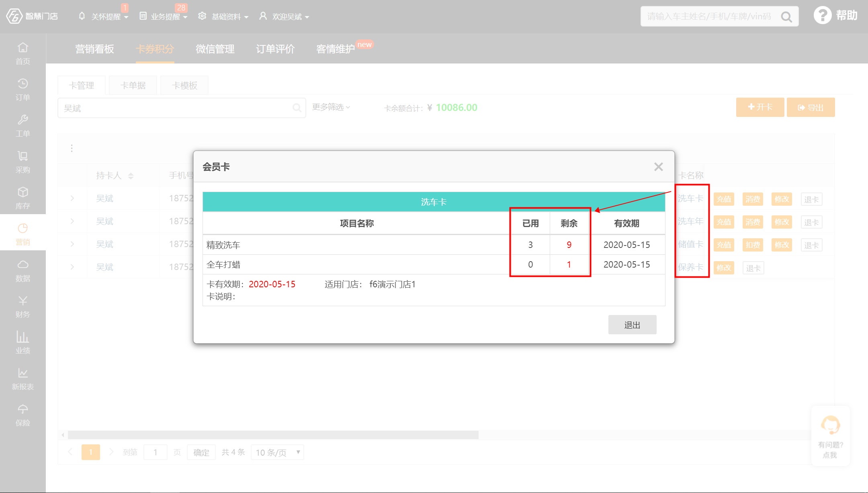The height and width of the screenshot is (493, 868).
Task: Open the 保险 insurance sidebar icon
Action: (23, 415)
